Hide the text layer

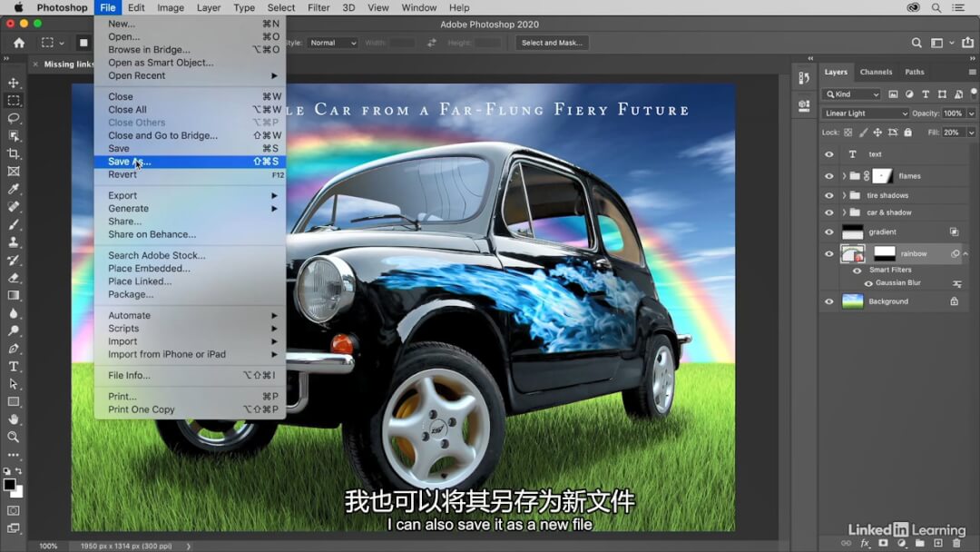point(829,154)
